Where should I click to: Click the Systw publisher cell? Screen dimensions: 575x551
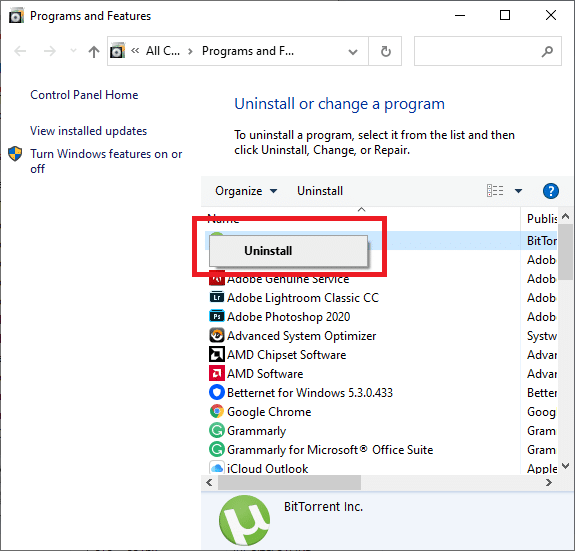(x=542, y=336)
